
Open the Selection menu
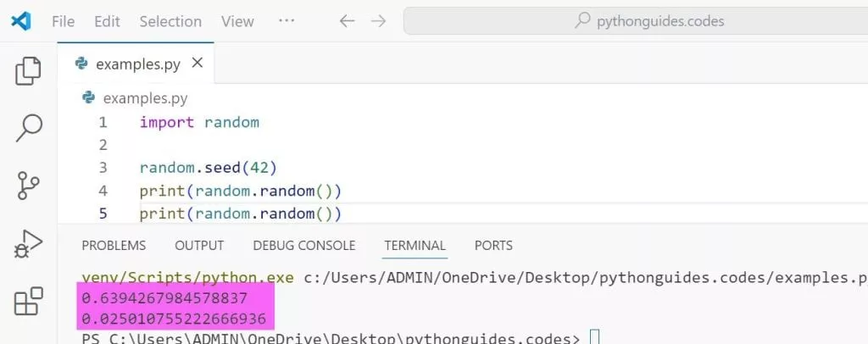(x=170, y=21)
